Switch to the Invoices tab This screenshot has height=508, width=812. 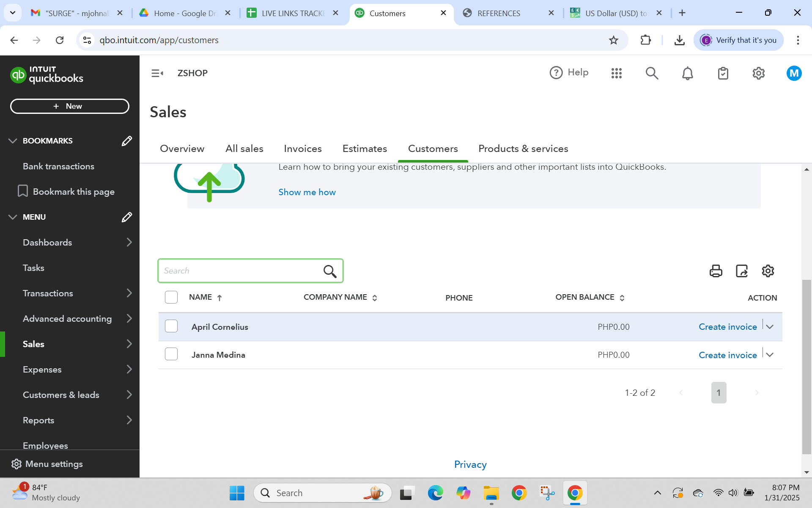[302, 149]
